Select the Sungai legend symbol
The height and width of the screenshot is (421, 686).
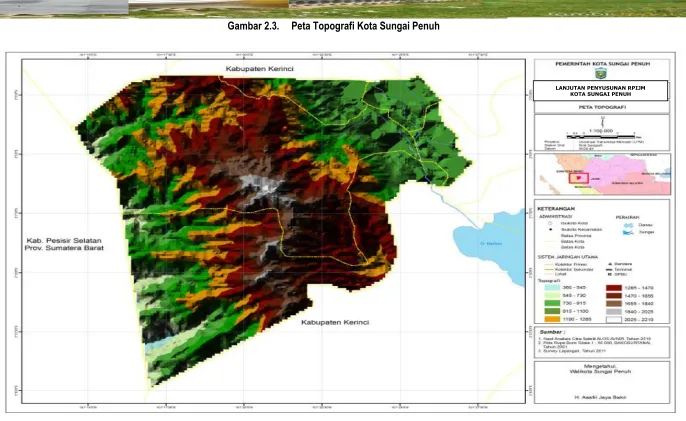pos(629,232)
